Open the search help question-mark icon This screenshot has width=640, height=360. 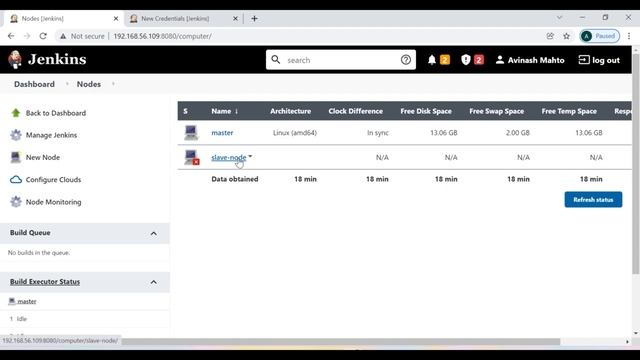[x=405, y=60]
